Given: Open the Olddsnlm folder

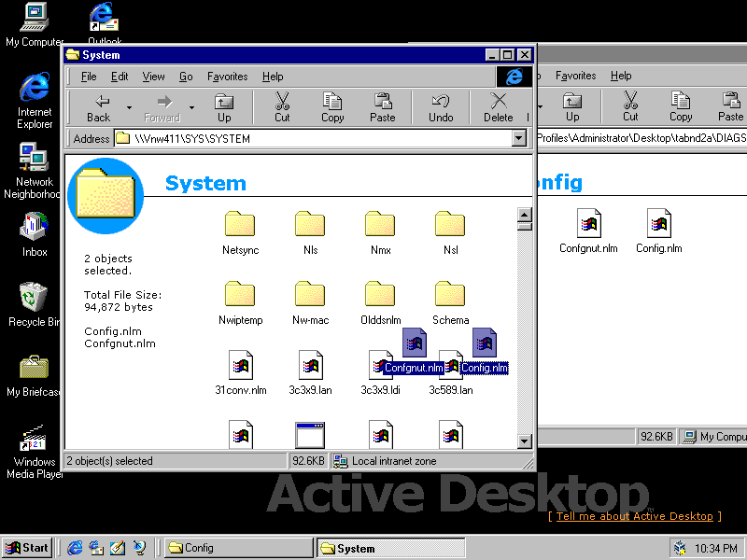Looking at the screenshot, I should tap(380, 303).
